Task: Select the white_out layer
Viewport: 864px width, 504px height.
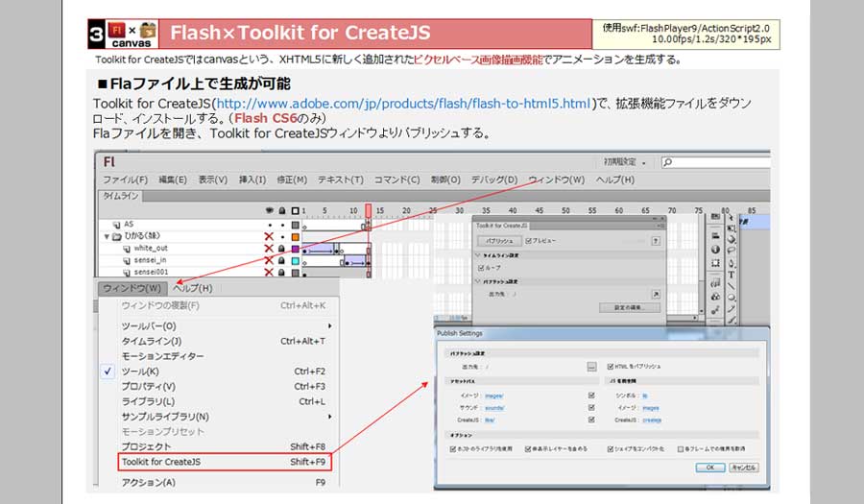Action: point(151,249)
